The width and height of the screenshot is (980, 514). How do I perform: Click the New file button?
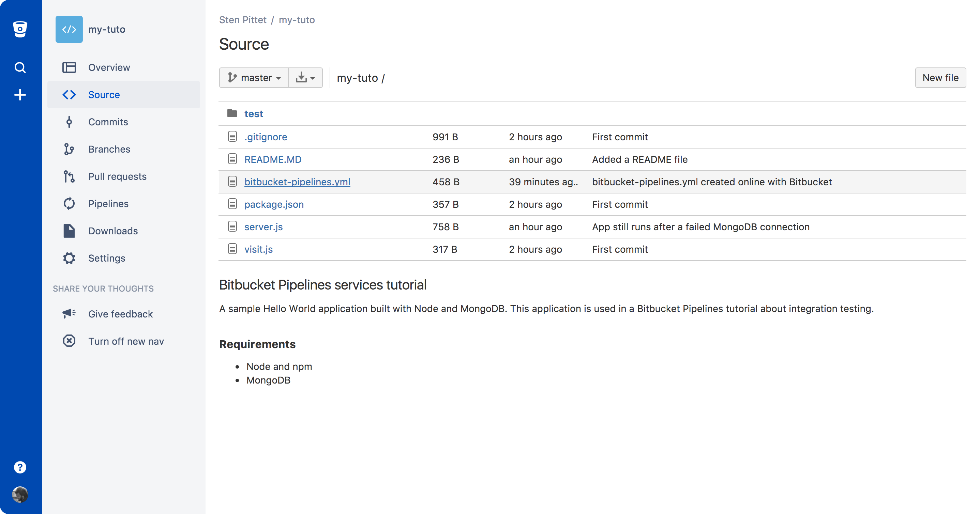pyautogui.click(x=940, y=78)
